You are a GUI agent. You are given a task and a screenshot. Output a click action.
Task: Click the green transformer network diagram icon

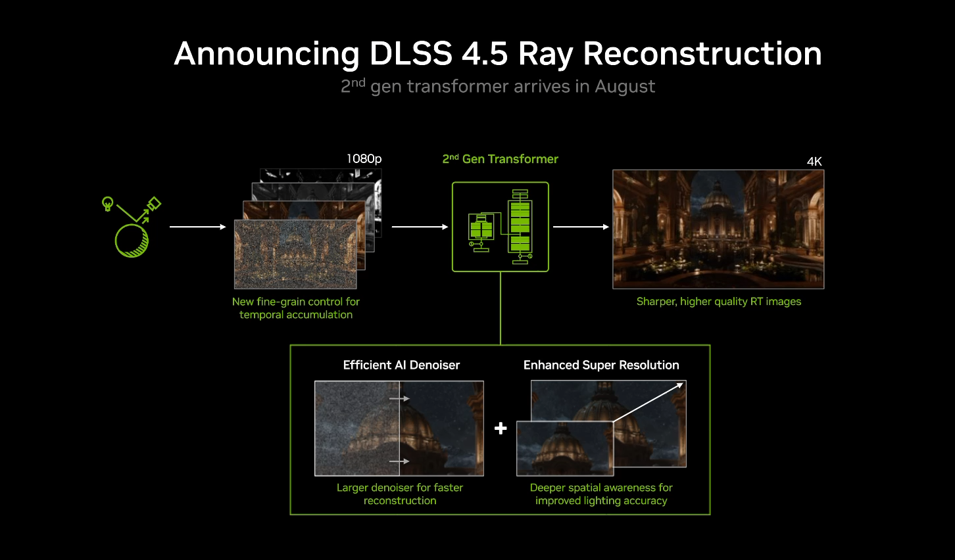tap(501, 227)
